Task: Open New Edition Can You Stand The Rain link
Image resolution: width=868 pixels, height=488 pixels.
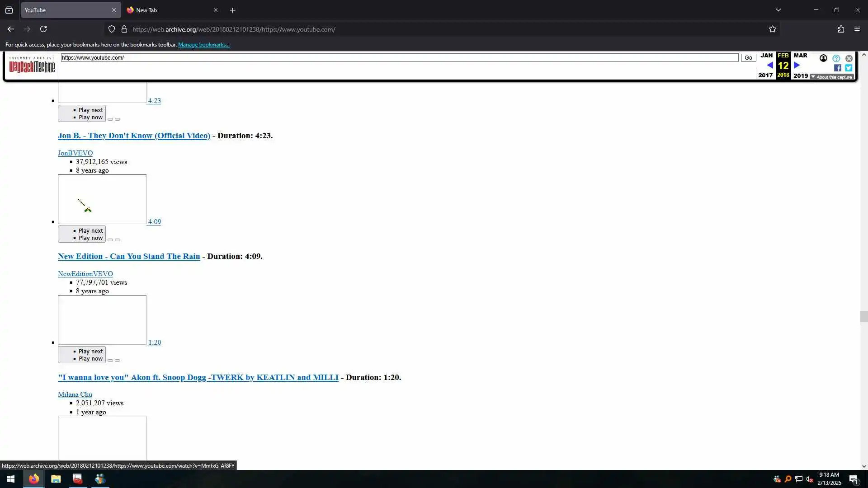Action: pyautogui.click(x=129, y=256)
